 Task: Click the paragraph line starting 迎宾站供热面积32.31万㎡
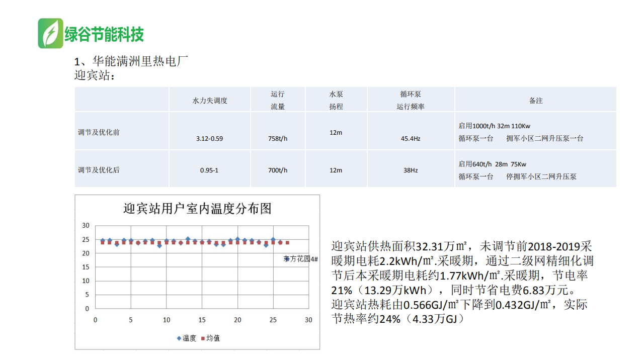pyautogui.click(x=462, y=246)
